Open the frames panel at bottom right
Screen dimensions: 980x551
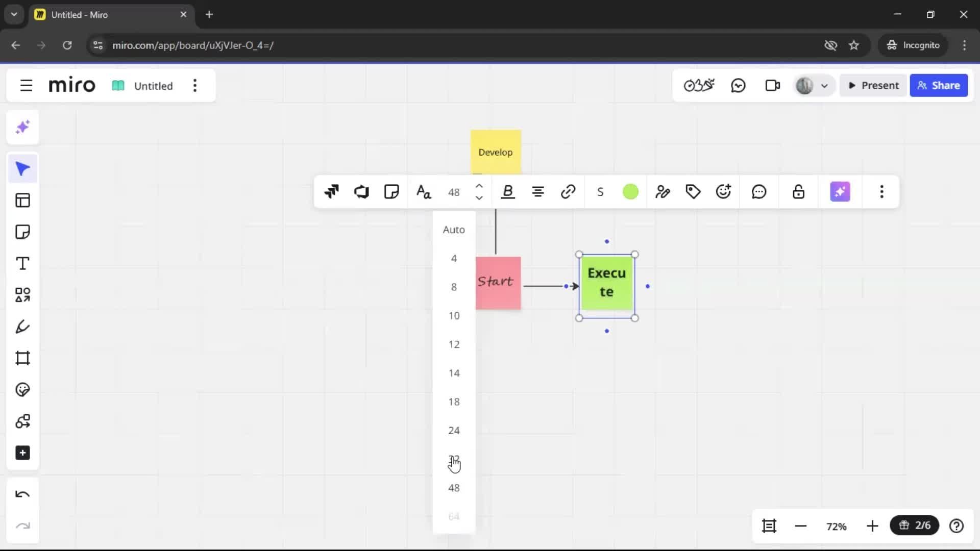pyautogui.click(x=769, y=526)
